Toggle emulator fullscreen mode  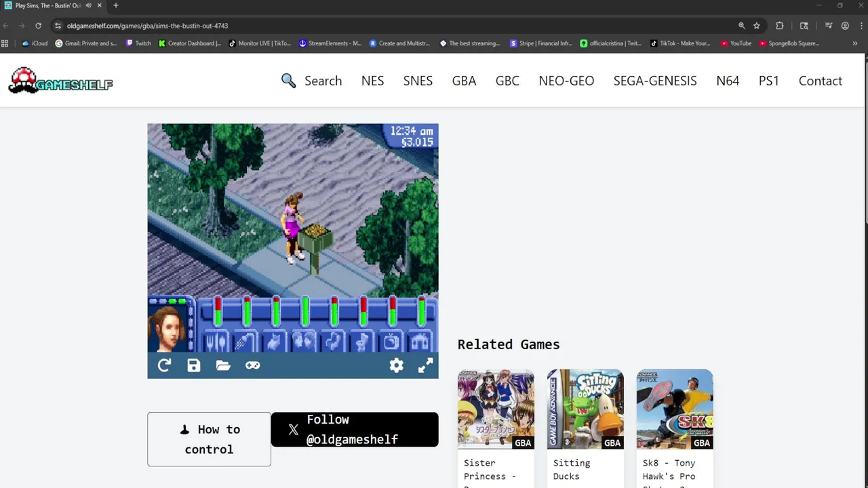[x=425, y=365]
